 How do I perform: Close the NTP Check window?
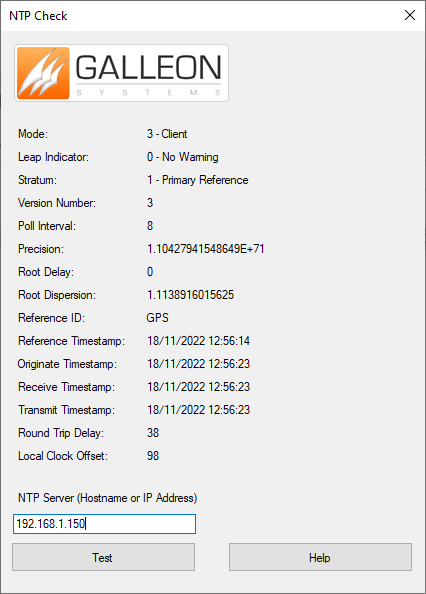point(410,15)
